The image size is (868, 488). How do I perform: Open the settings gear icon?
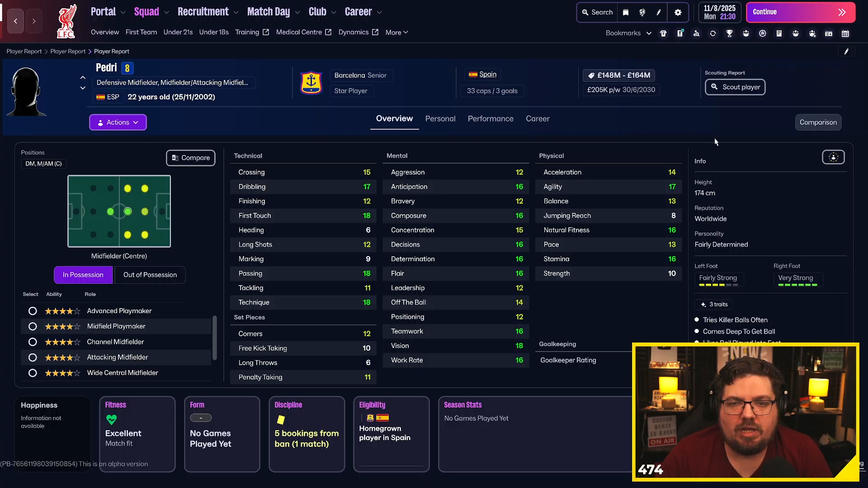click(x=678, y=12)
